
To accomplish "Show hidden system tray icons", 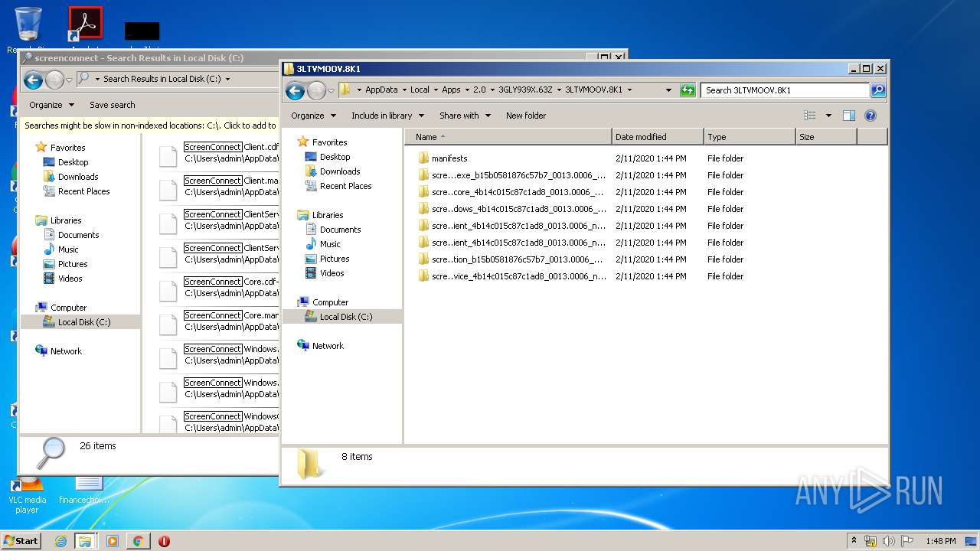I will tap(854, 541).
